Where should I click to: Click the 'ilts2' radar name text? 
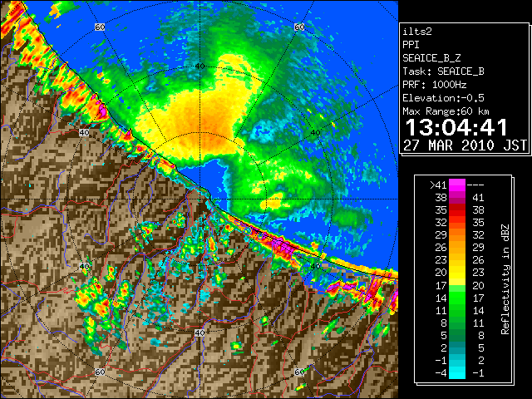pos(417,32)
